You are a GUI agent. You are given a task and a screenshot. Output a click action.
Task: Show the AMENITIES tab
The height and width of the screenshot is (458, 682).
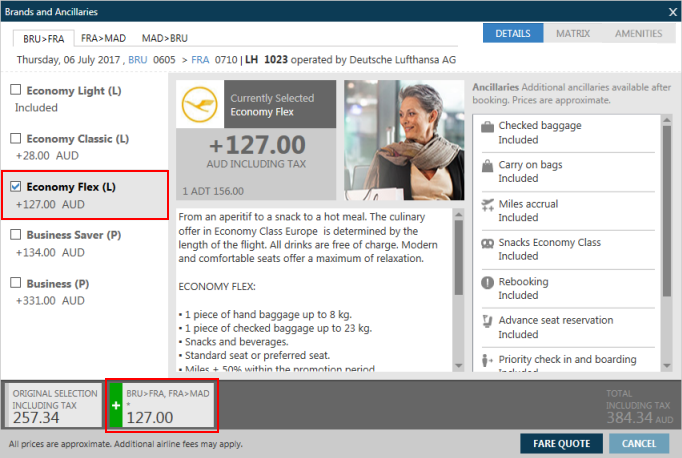pos(639,33)
